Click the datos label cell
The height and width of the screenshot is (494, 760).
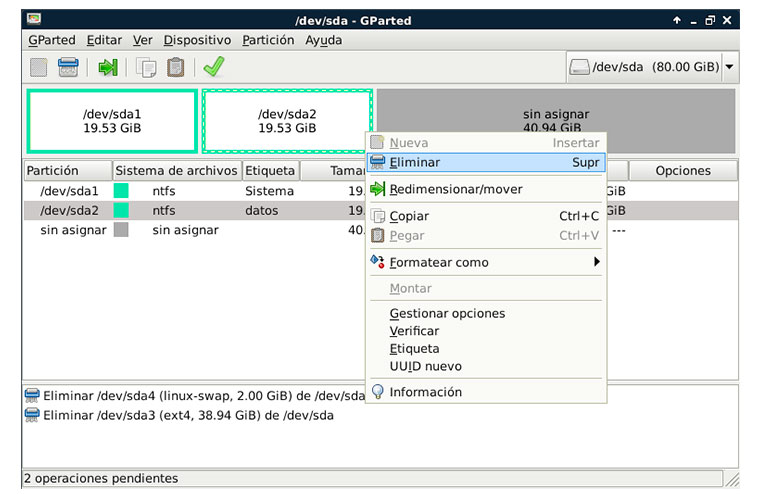coord(262,210)
